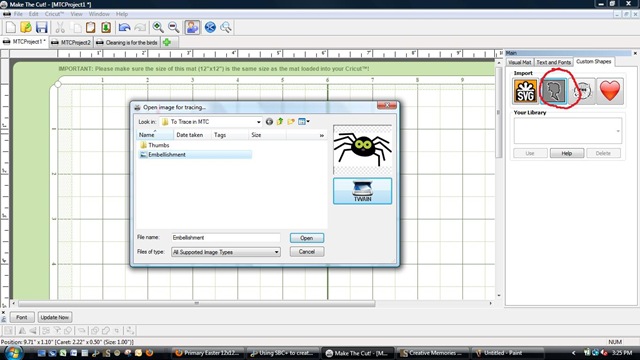
Task: Click the preview magnifier toolbar icon
Action: tap(226, 27)
